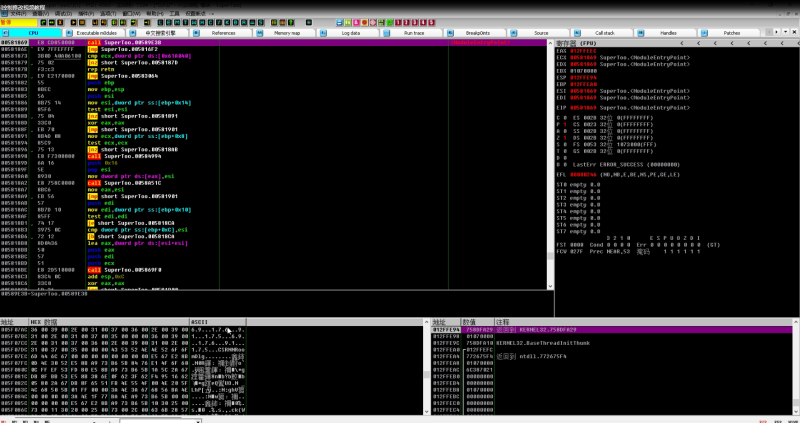This screenshot has width=800, height=423.
Task: Click the HEX 数据 column header
Action: (x=109, y=322)
